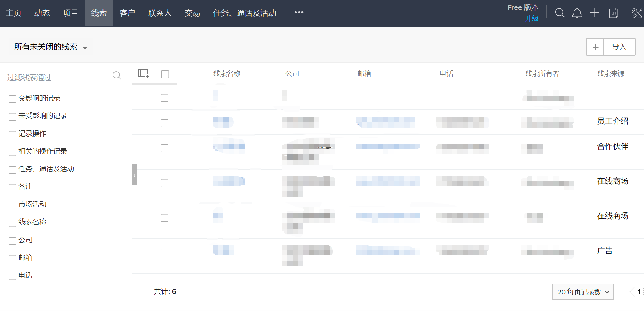
Task: Click the 升级 upgrade link
Action: pos(532,18)
